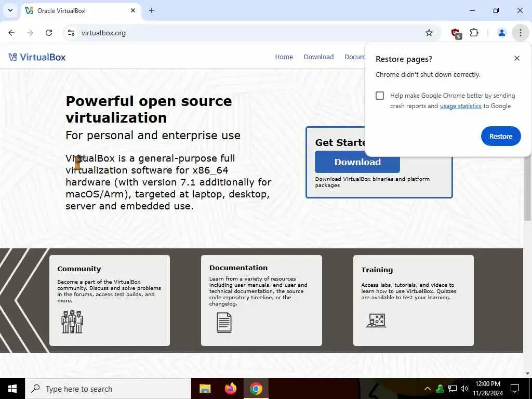Screen dimensions: 532x399
Task: Click the VirtualBox logo
Action: pos(37,57)
